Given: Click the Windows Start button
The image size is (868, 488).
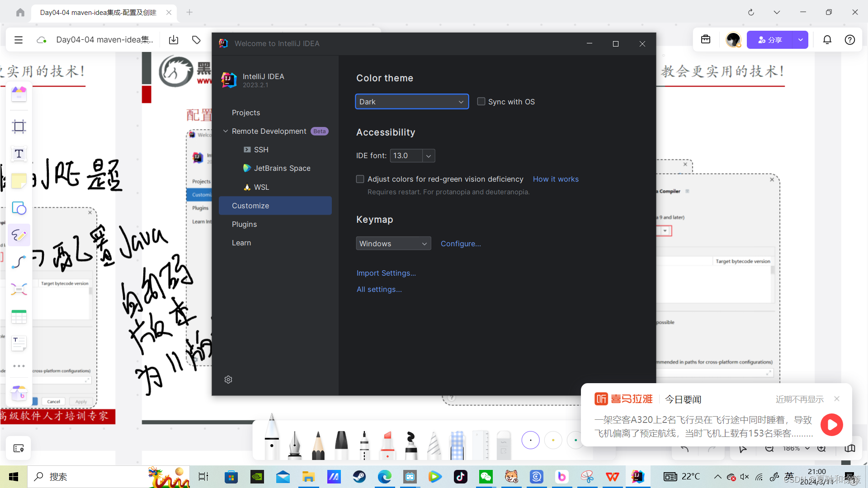Looking at the screenshot, I should click(x=14, y=477).
